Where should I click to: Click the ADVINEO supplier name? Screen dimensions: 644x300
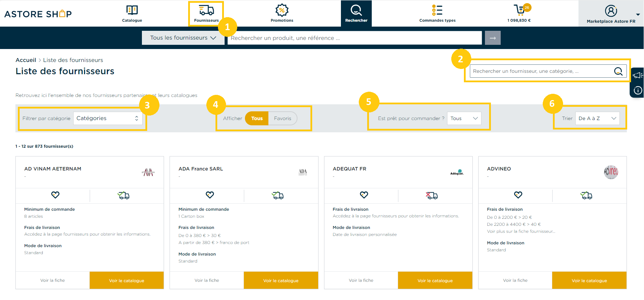click(x=499, y=169)
